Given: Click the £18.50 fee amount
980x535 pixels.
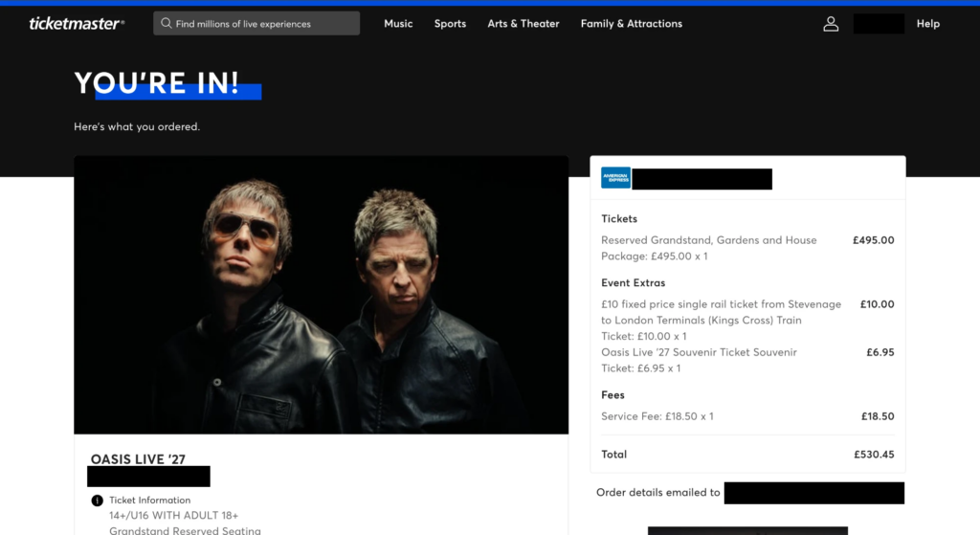Looking at the screenshot, I should tap(878, 416).
